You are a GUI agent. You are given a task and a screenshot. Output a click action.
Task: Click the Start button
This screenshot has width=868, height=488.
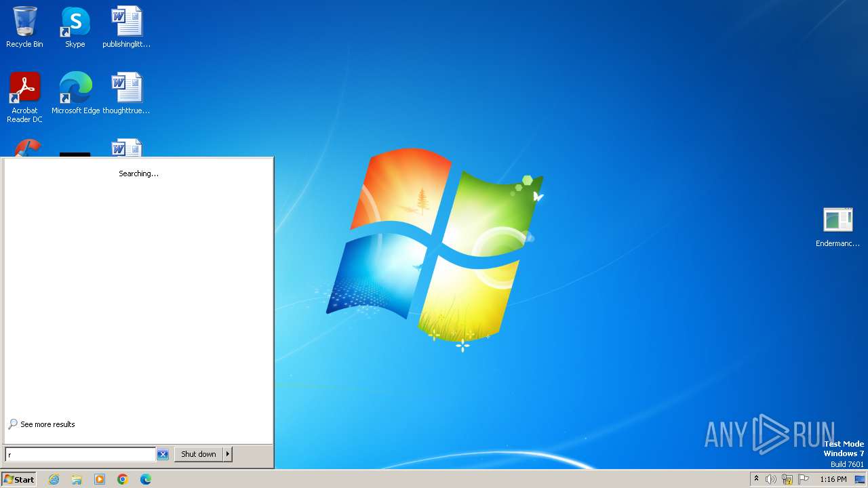tap(18, 479)
